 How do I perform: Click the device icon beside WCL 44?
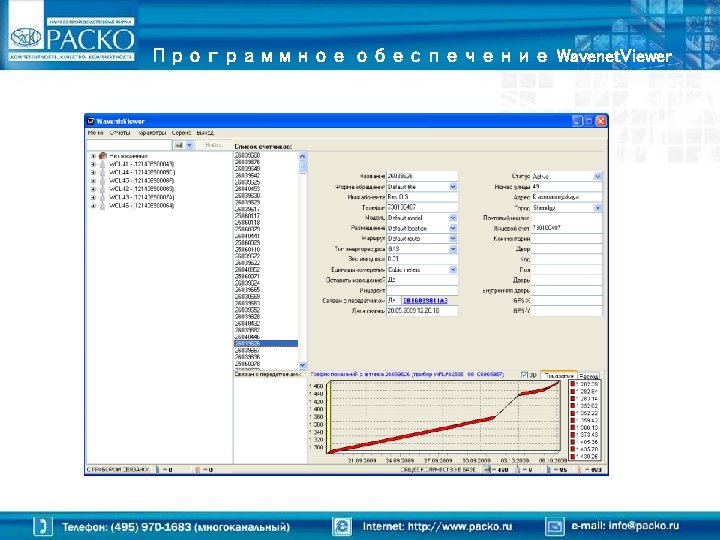[102, 173]
